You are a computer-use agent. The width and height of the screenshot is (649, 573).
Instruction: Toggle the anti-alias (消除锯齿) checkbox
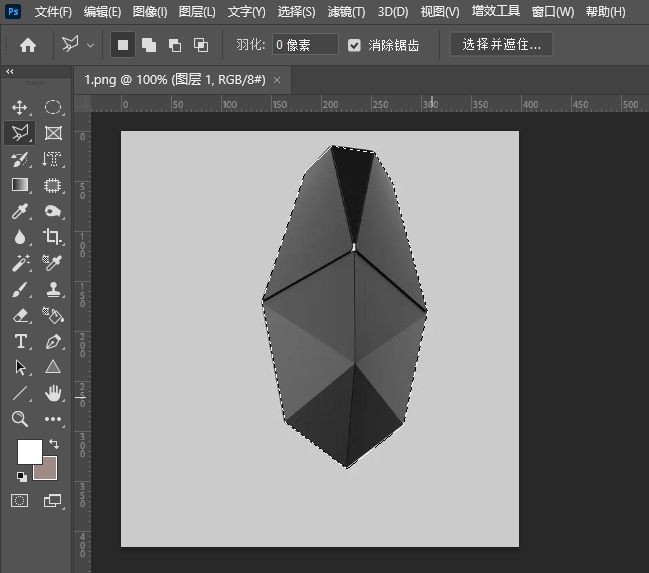pyautogui.click(x=355, y=45)
